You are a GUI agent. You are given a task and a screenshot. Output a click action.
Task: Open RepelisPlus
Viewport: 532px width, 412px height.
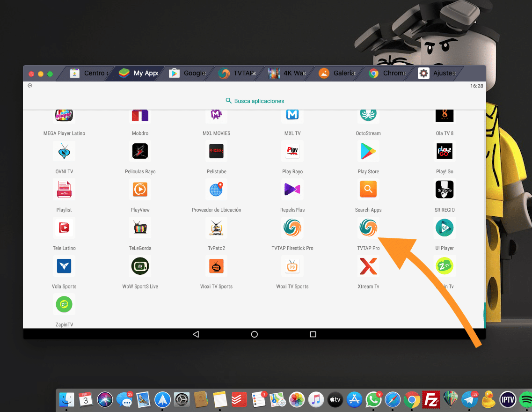point(292,190)
